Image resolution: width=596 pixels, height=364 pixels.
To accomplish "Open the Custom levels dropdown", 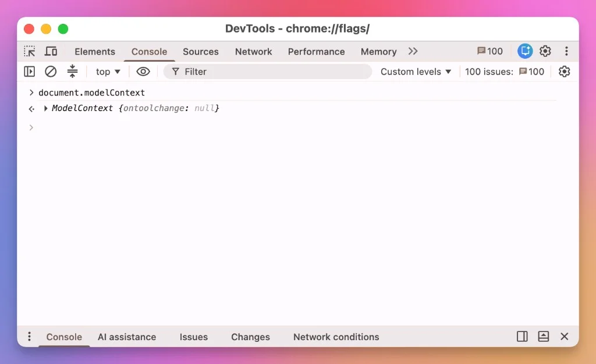I will 416,72.
